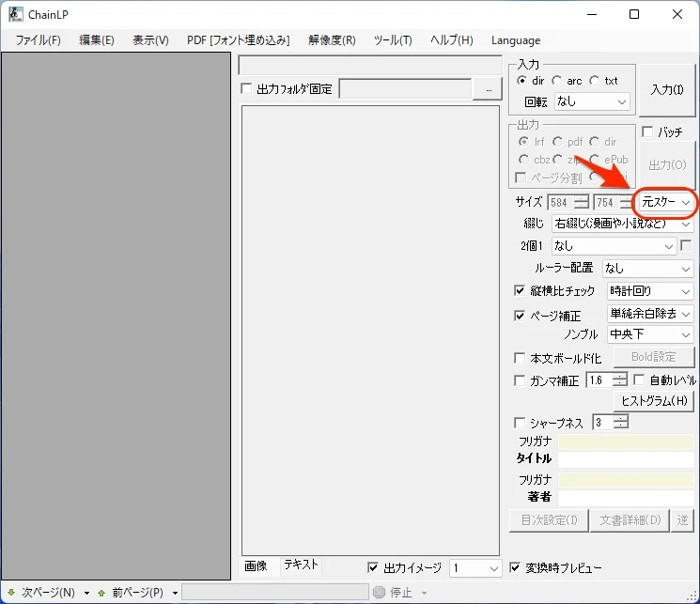Open the Language menu
700x604 pixels.
click(516, 40)
